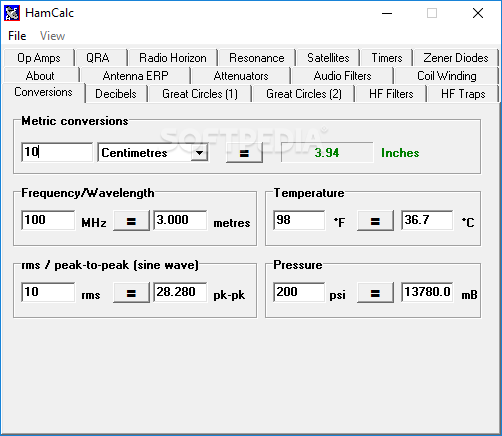Switch to the Op Amps tab
The width and height of the screenshot is (502, 436).
[x=39, y=58]
